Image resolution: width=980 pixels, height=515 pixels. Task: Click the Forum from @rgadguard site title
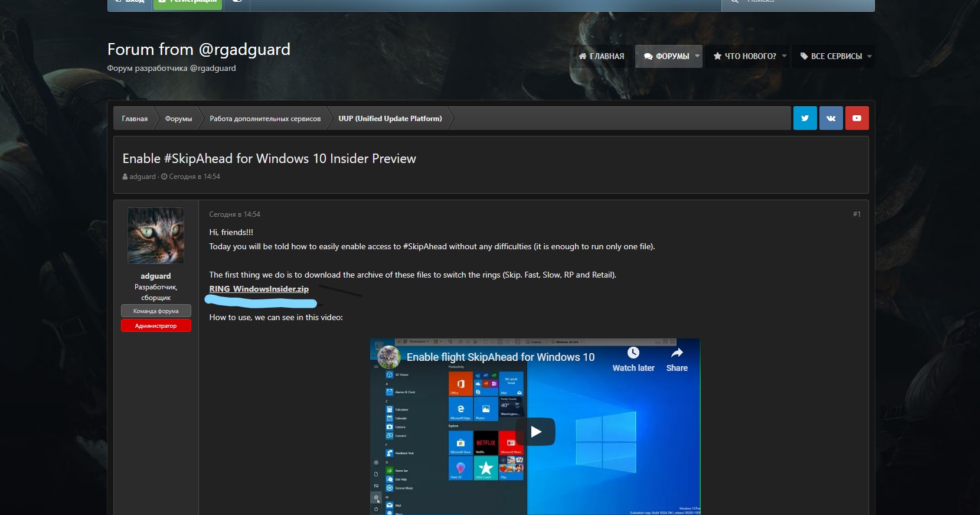(x=198, y=49)
